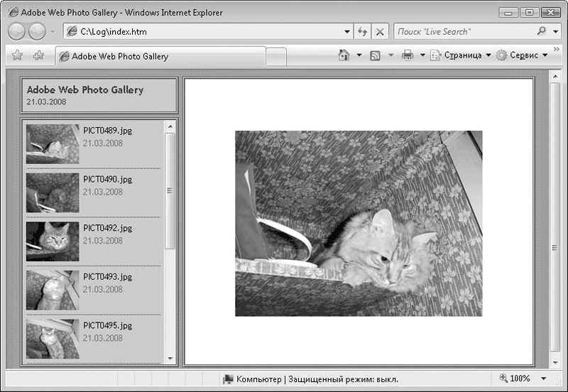Click the main page scroll up arrow

555,77
